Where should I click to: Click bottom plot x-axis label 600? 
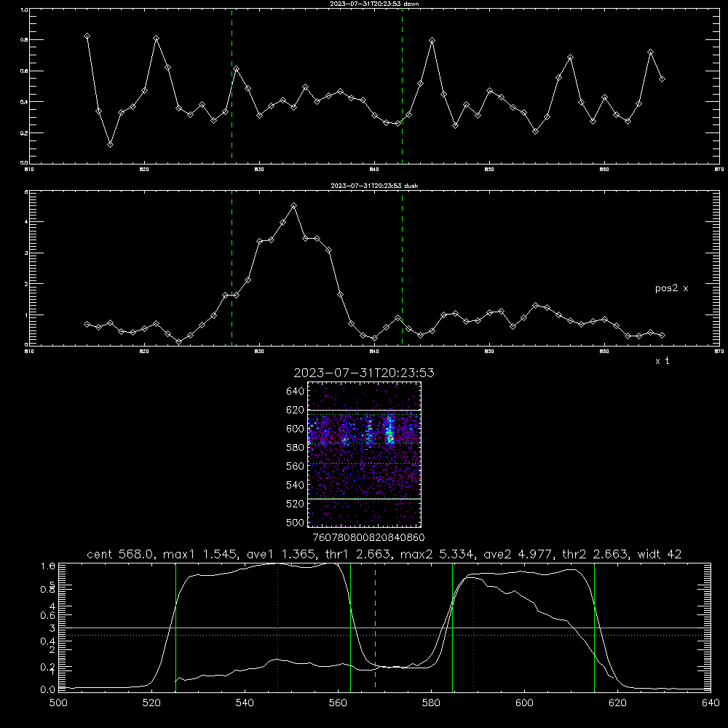click(x=524, y=703)
